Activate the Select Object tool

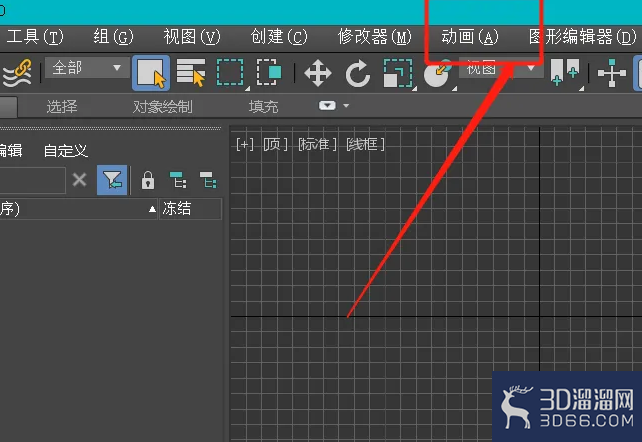[151, 73]
